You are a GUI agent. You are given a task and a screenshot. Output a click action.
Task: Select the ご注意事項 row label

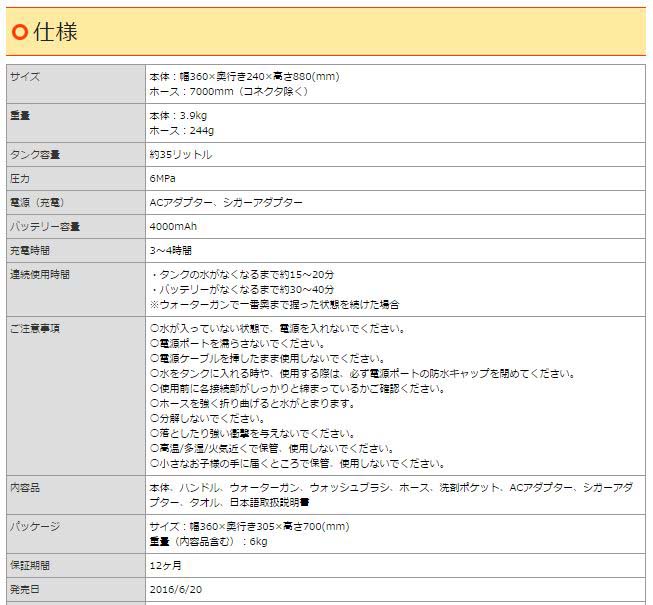pos(35,329)
